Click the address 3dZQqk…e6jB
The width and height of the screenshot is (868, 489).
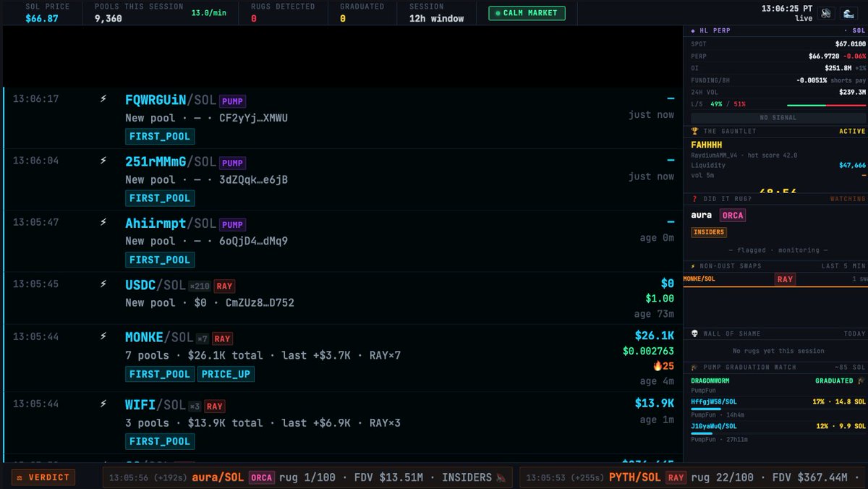[253, 179]
